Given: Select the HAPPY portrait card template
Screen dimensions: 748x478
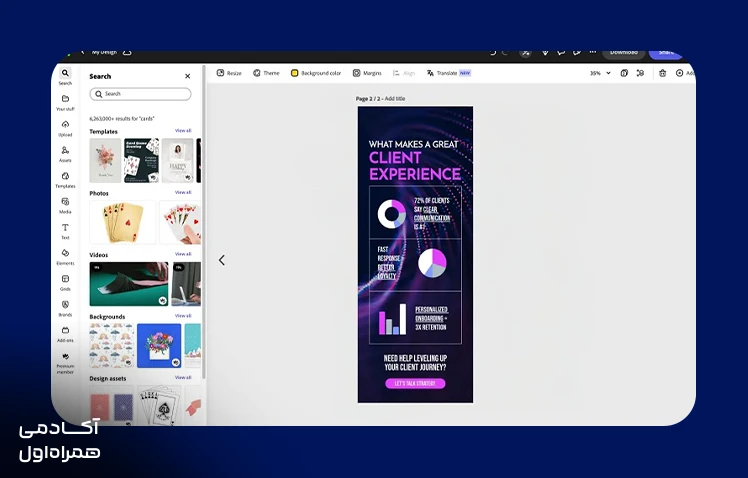Looking at the screenshot, I should click(x=177, y=160).
